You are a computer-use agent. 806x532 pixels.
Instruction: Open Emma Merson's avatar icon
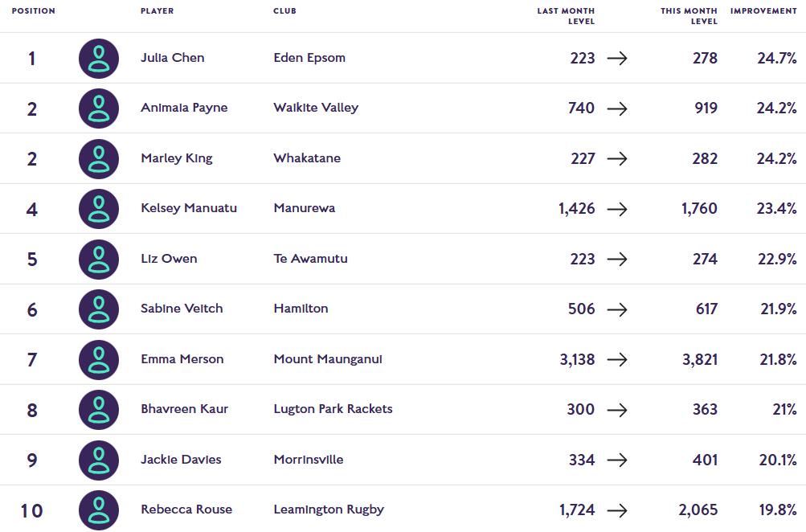pyautogui.click(x=99, y=360)
